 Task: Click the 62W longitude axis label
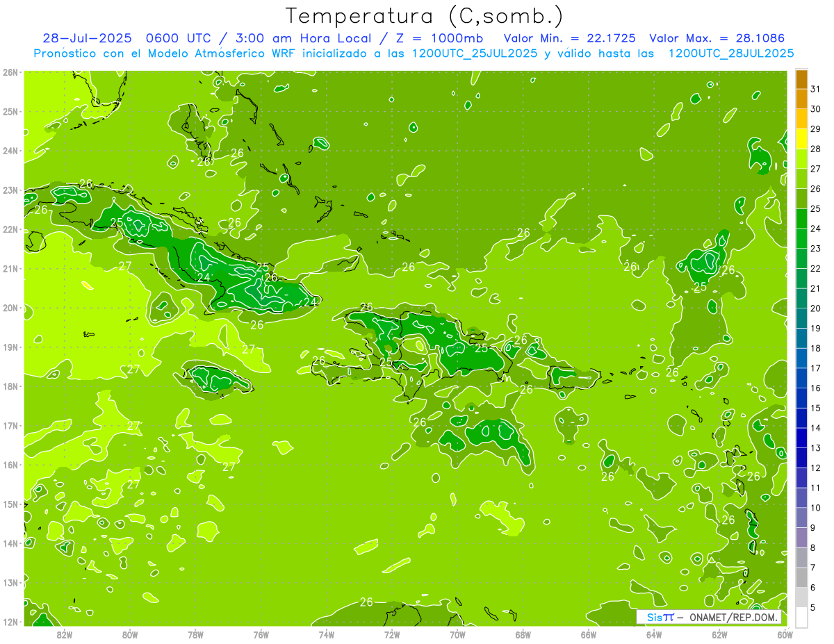click(720, 634)
